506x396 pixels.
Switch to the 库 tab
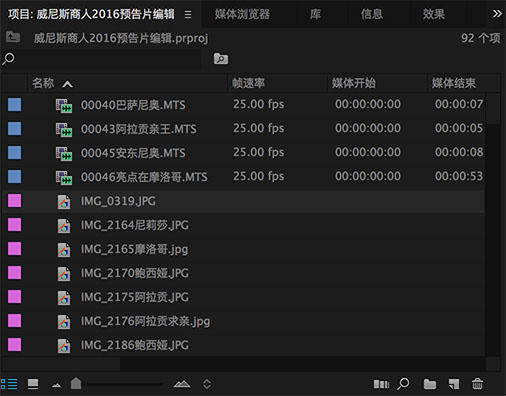315,14
